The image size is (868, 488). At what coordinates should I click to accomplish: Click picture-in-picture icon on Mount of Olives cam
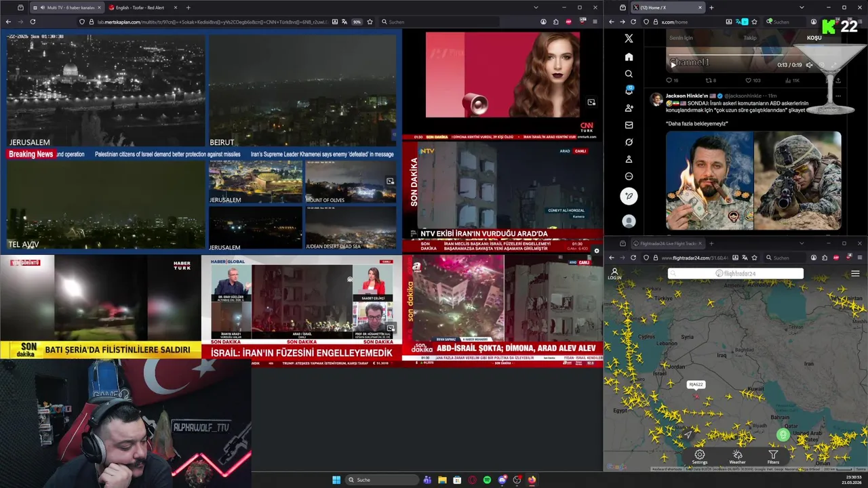coord(390,181)
